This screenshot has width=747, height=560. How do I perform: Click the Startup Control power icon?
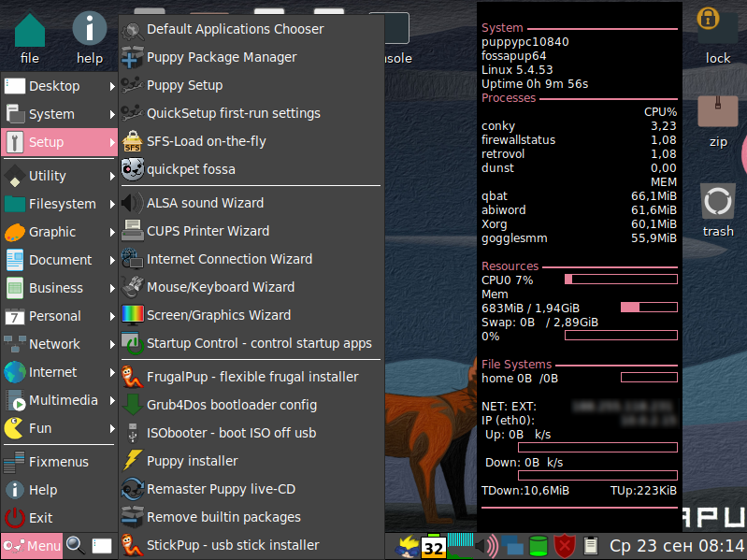pyautogui.click(x=133, y=343)
